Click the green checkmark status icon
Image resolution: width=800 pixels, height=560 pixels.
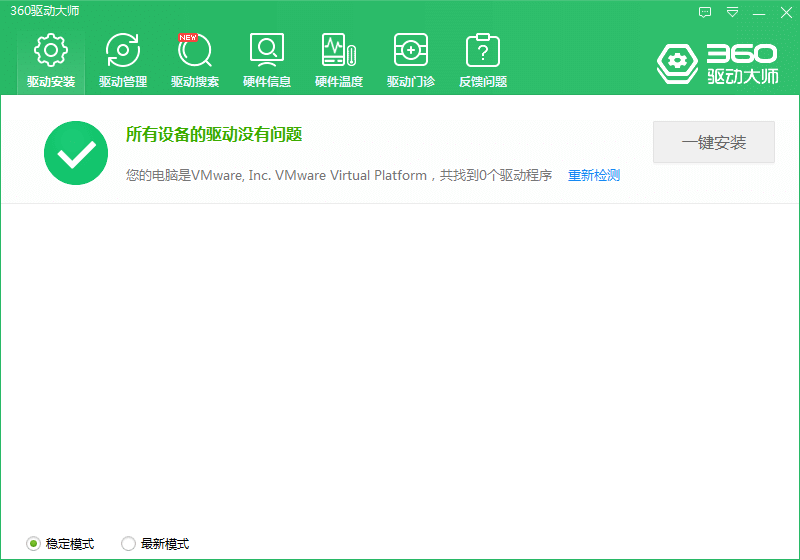pos(76,153)
